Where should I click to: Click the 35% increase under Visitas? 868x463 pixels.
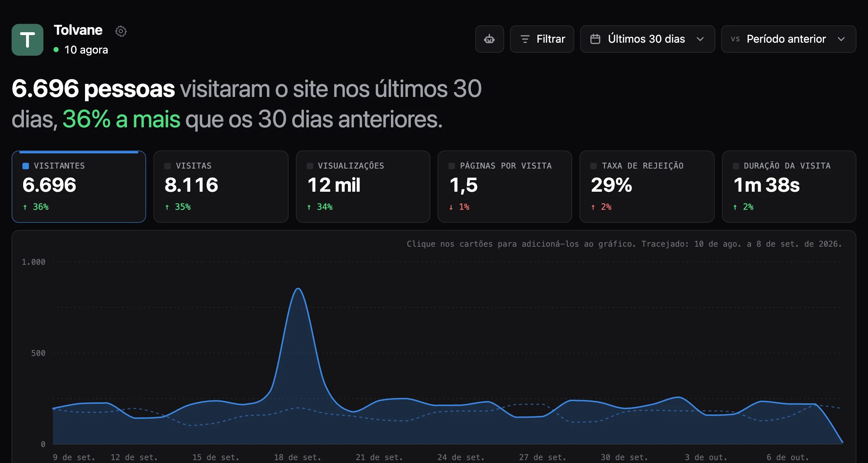[178, 207]
